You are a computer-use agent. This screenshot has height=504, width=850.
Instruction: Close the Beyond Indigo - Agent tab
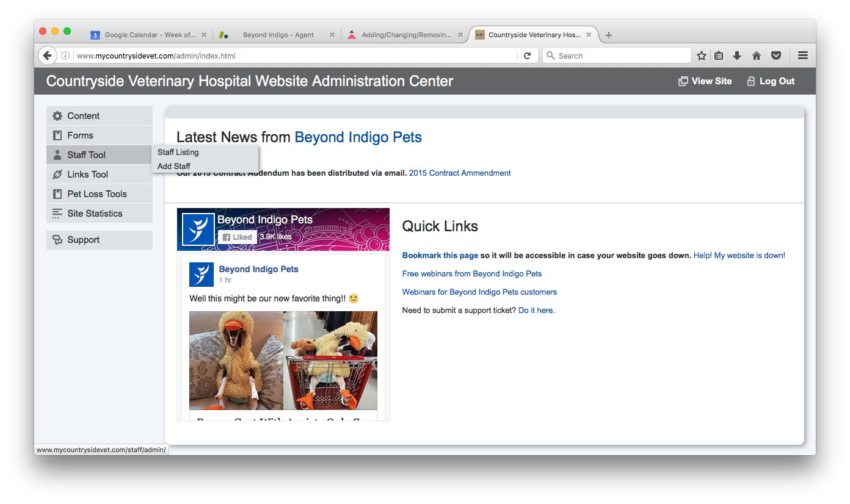332,35
